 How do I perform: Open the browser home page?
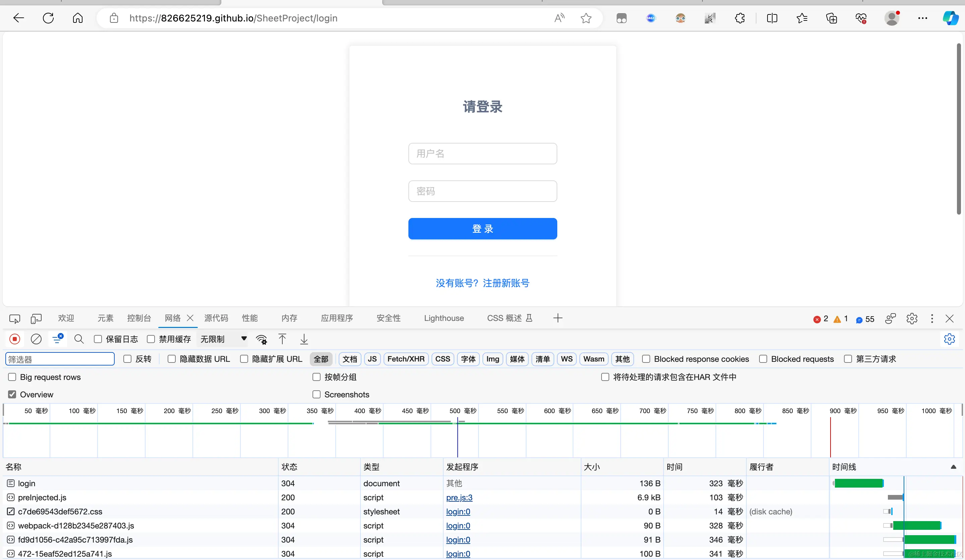78,18
